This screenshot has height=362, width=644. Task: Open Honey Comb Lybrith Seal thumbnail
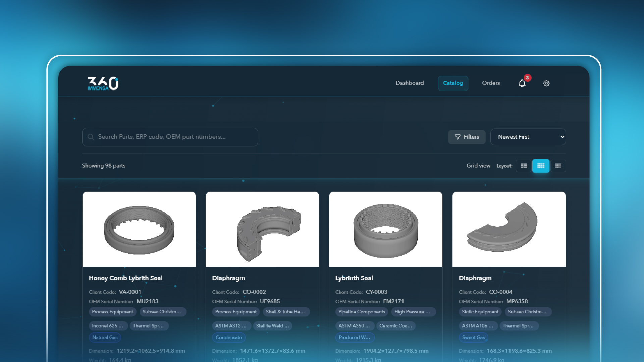pyautogui.click(x=139, y=229)
